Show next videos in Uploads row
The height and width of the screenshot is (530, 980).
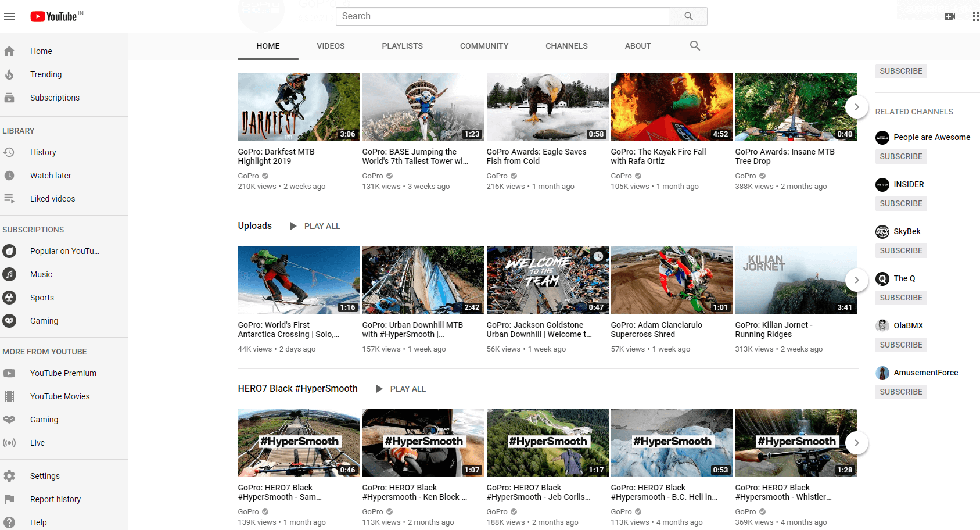(856, 280)
